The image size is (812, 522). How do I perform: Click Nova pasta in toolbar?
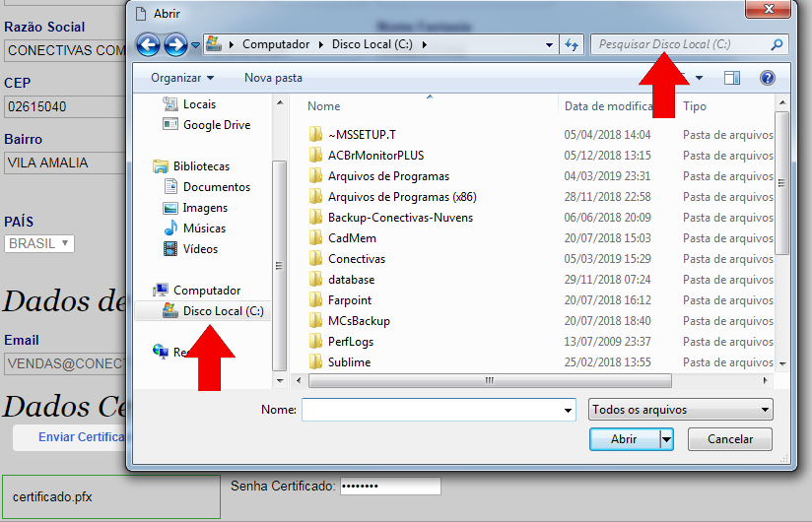point(273,78)
